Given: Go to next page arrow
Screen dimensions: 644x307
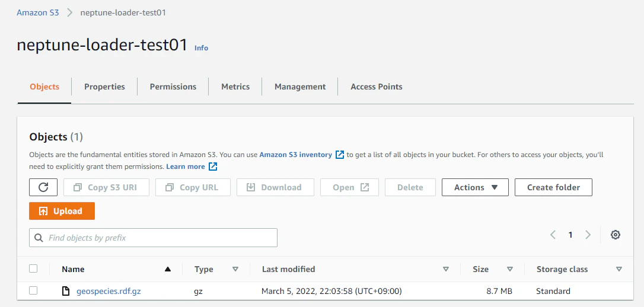Looking at the screenshot, I should point(588,235).
